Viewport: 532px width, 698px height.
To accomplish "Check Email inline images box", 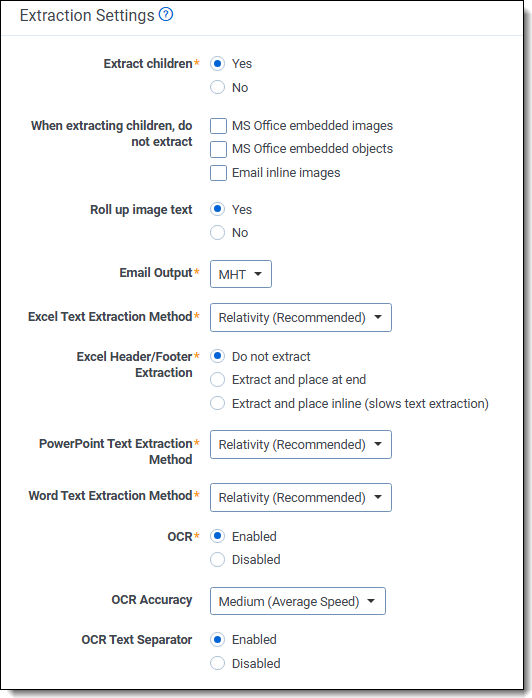I will (218, 173).
